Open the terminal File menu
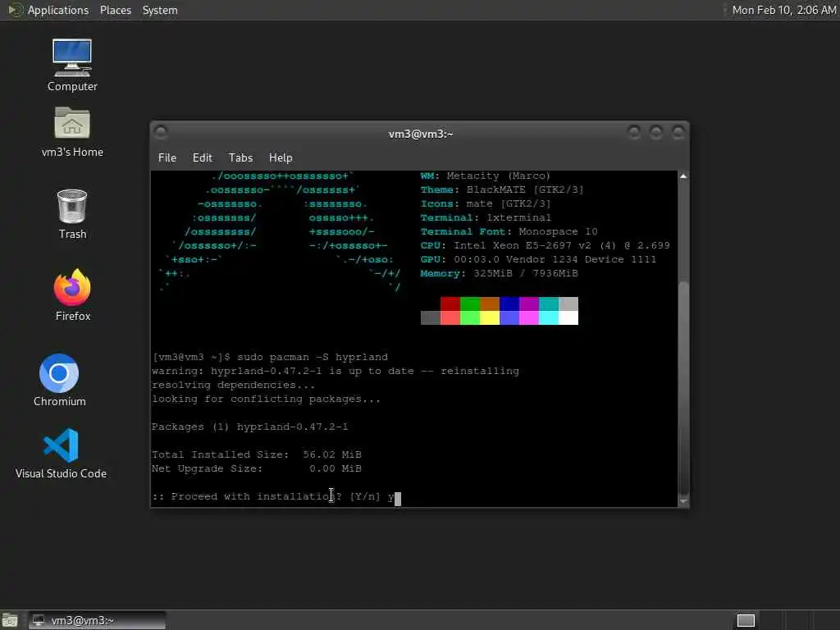The width and height of the screenshot is (840, 630). (x=167, y=157)
